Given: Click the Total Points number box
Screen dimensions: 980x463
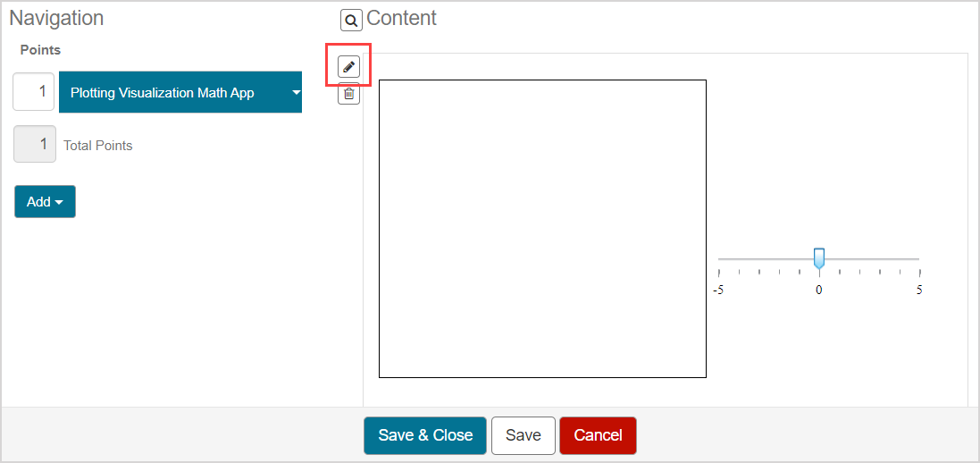Looking at the screenshot, I should pyautogui.click(x=35, y=145).
